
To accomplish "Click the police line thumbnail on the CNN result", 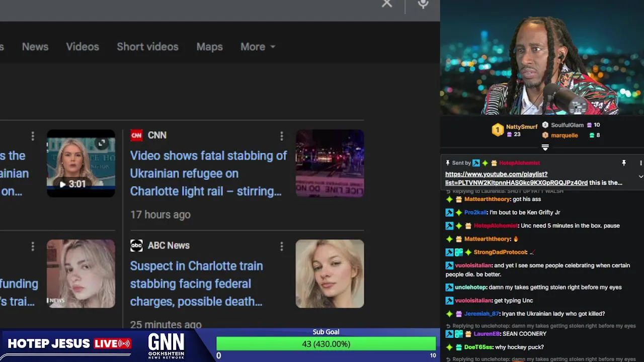I will tap(330, 163).
